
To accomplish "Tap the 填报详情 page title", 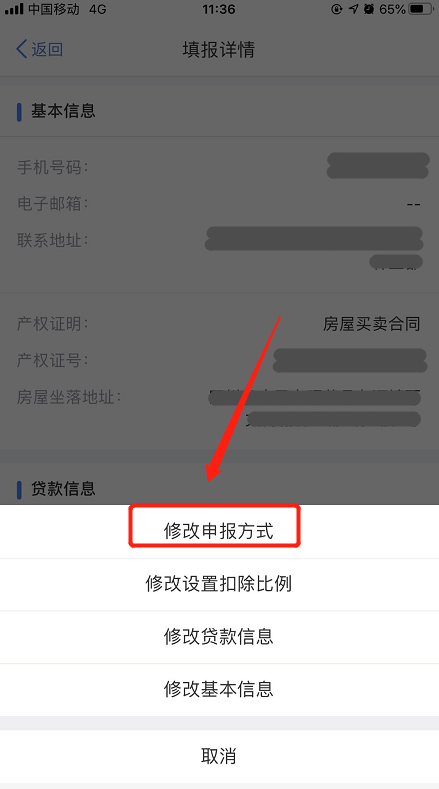I will tap(218, 49).
